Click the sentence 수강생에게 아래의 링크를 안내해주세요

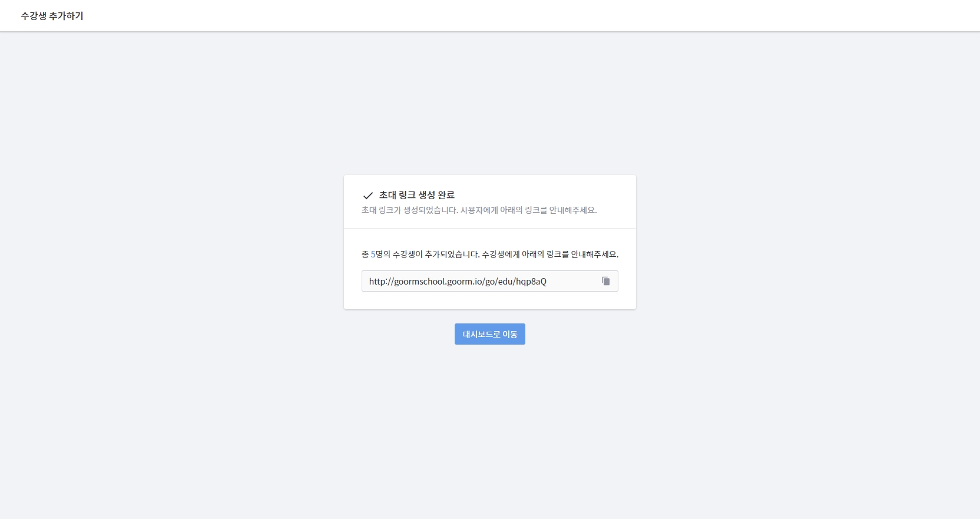550,254
